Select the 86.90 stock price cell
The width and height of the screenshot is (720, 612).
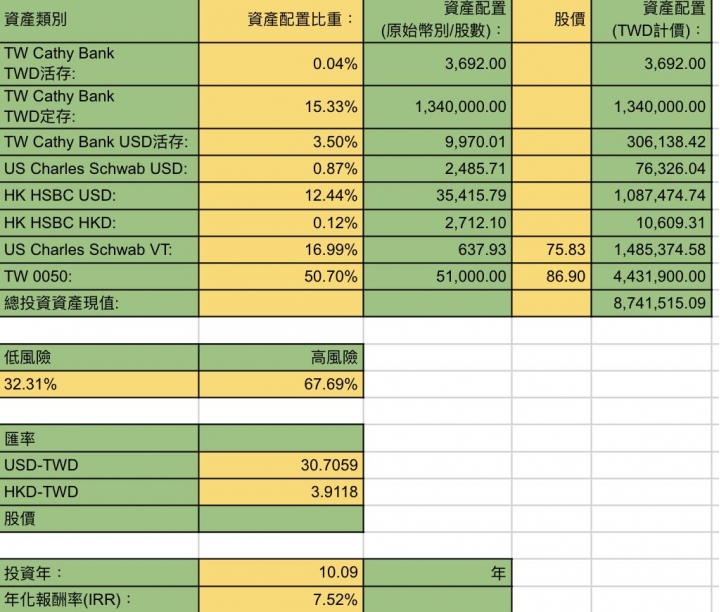click(x=551, y=277)
